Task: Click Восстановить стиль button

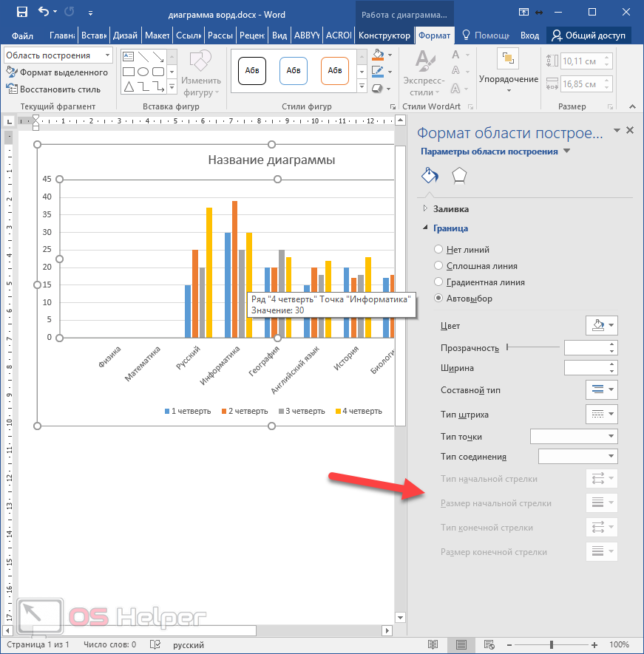Action: pos(53,89)
